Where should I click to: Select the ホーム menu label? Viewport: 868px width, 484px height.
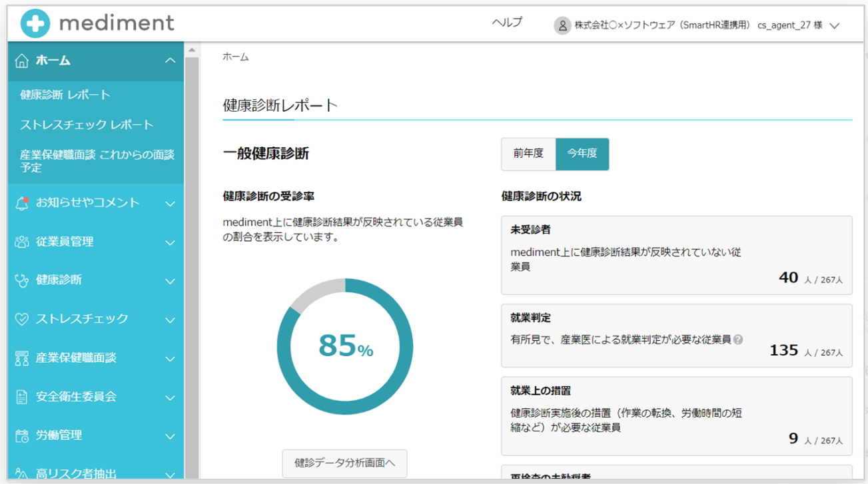(x=53, y=61)
